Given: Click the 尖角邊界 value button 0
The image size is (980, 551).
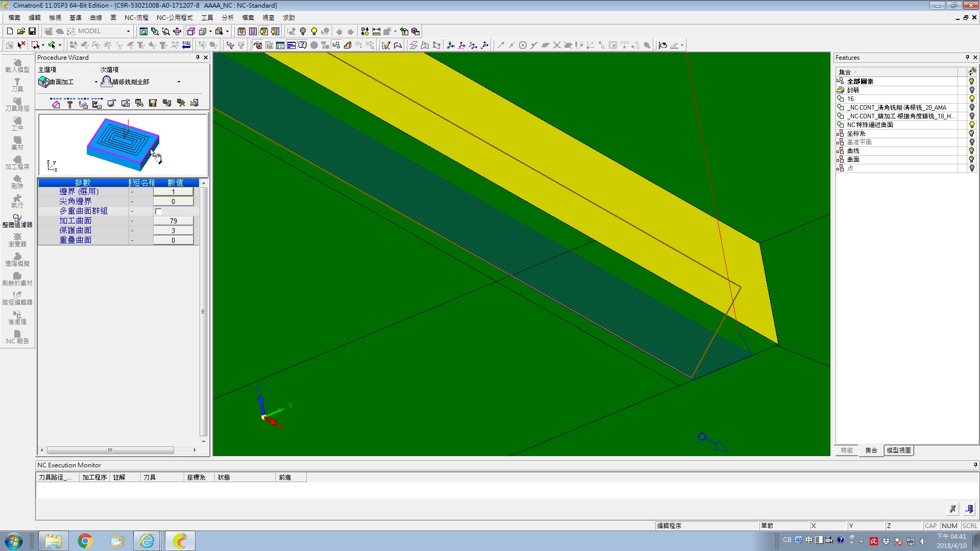Looking at the screenshot, I should point(174,202).
